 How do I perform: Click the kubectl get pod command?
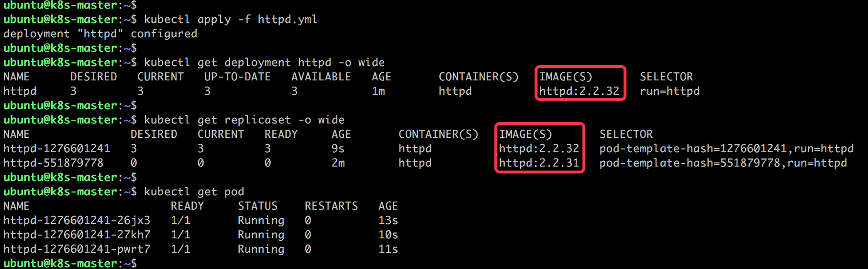[194, 192]
